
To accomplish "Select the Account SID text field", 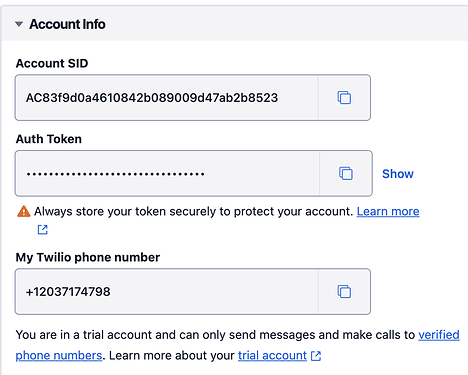I will (166, 98).
